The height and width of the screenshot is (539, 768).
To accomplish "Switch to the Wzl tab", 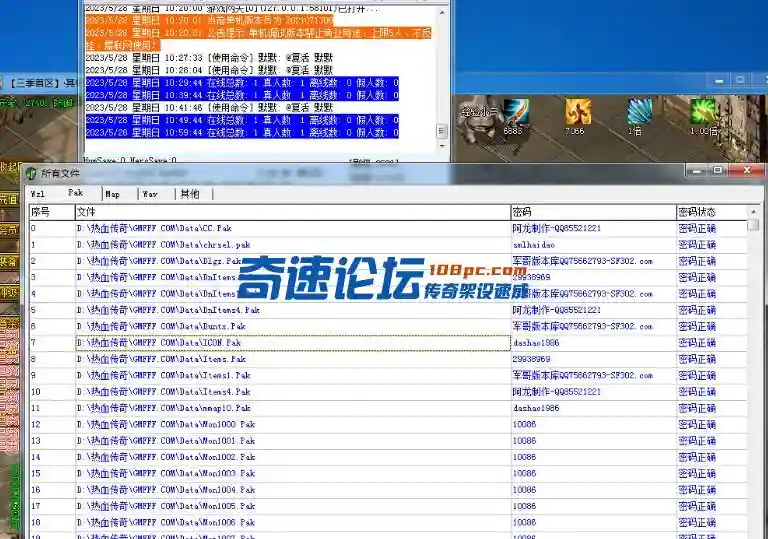I will [x=38, y=194].
